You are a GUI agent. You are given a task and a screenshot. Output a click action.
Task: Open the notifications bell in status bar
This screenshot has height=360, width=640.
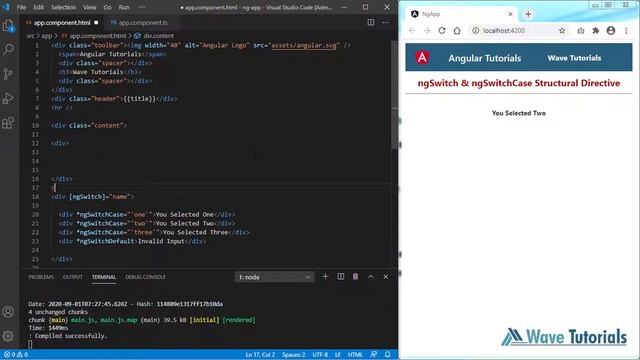(x=388, y=355)
